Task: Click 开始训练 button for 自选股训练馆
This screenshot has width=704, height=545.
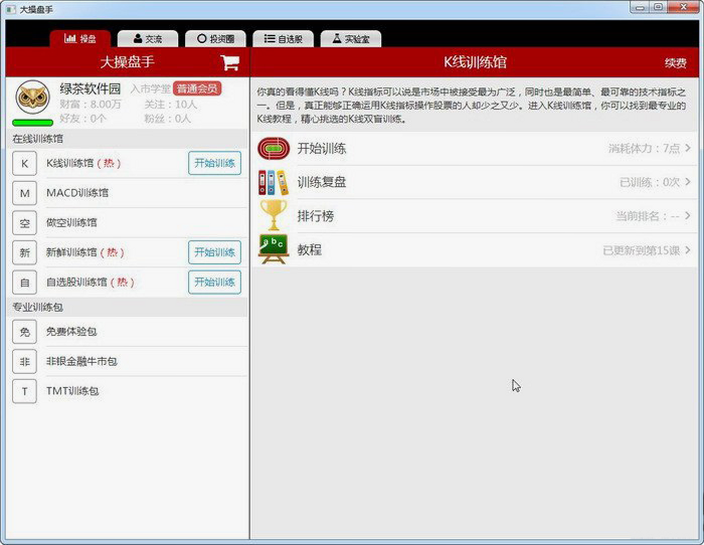Action: 215,282
